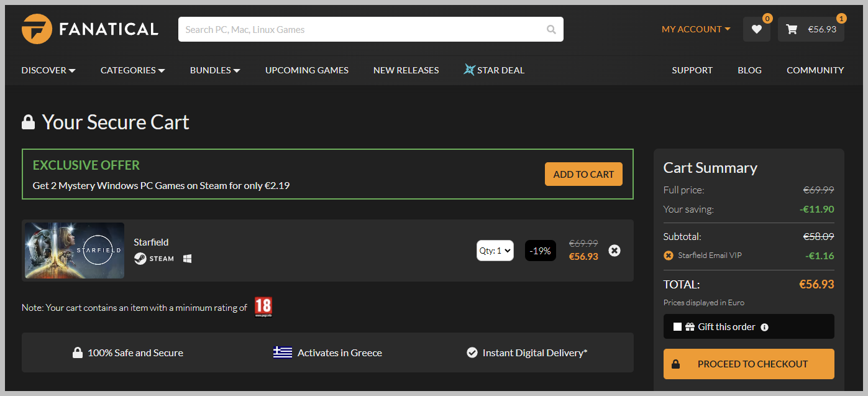Open the Qty: 1 dropdown
Viewport: 868px width, 396px height.
(x=495, y=251)
